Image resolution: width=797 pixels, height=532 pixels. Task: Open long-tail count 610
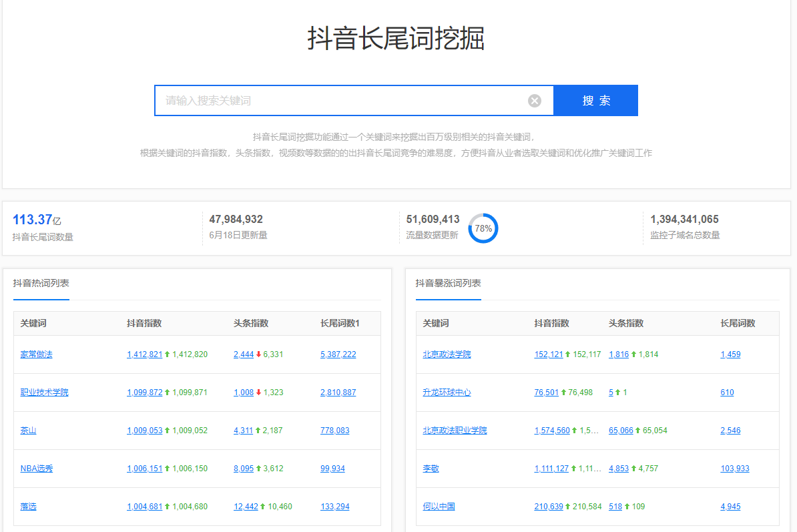728,392
